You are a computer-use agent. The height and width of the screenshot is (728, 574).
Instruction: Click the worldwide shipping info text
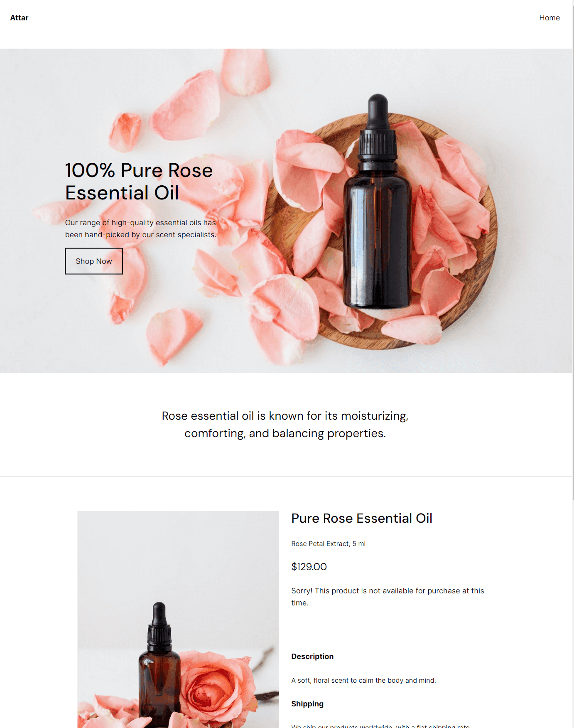point(380,726)
